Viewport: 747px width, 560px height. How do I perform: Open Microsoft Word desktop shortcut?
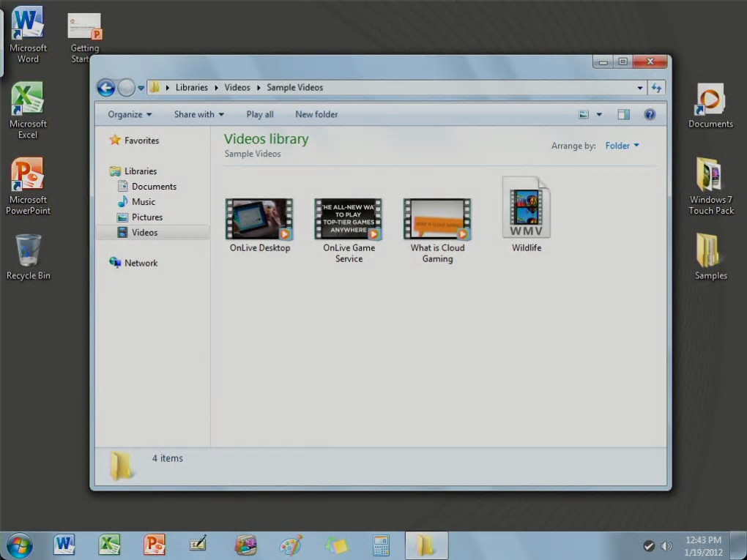tap(28, 34)
